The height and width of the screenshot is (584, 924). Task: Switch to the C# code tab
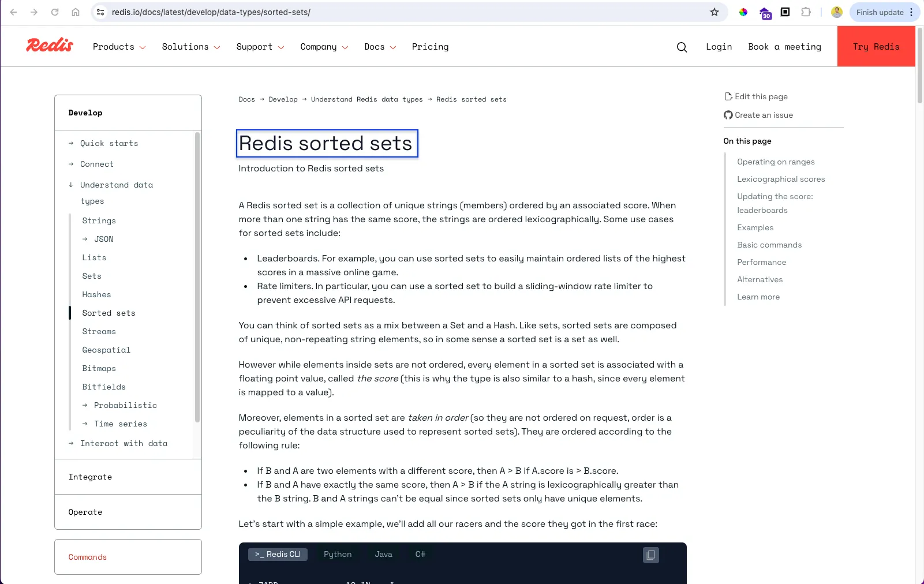[420, 555]
